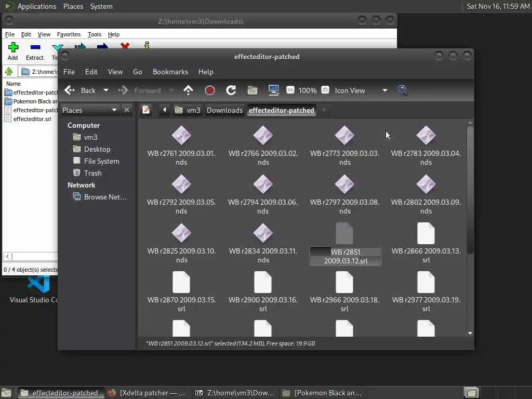This screenshot has width=532, height=399.
Task: Open the Favorites menu in 7-Zip window
Action: click(69, 34)
